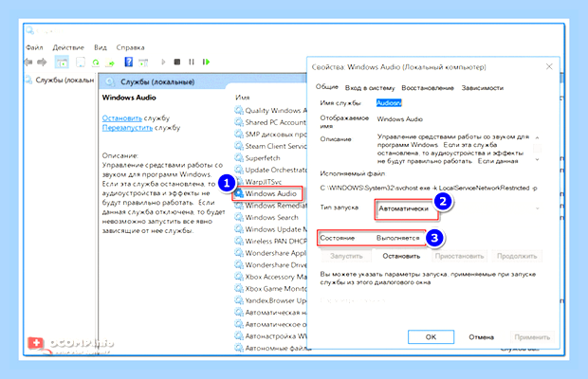Select the Xbox Accessory Management service row
The image size is (588, 379).
tap(270, 277)
